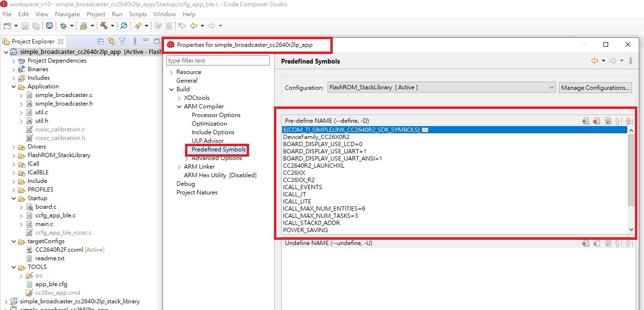The width and height of the screenshot is (644, 310).
Task: Click the monitor-shaped terminal toolbar icon
Action: coord(49,26)
